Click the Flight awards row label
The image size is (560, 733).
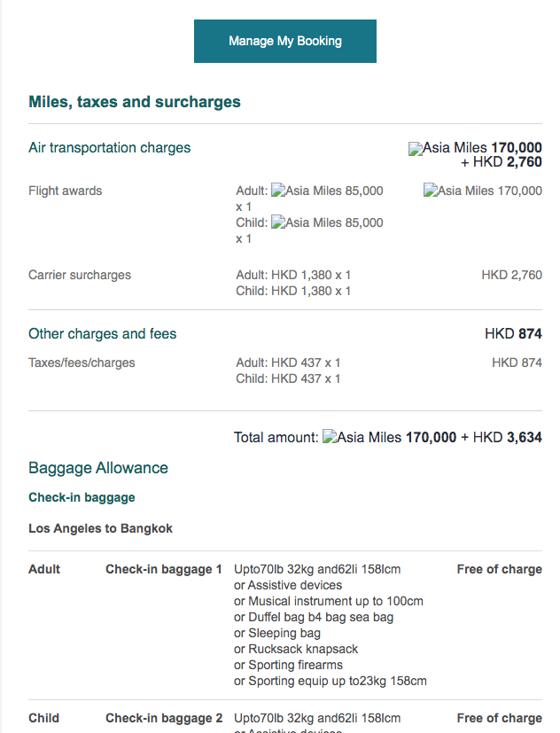65,191
